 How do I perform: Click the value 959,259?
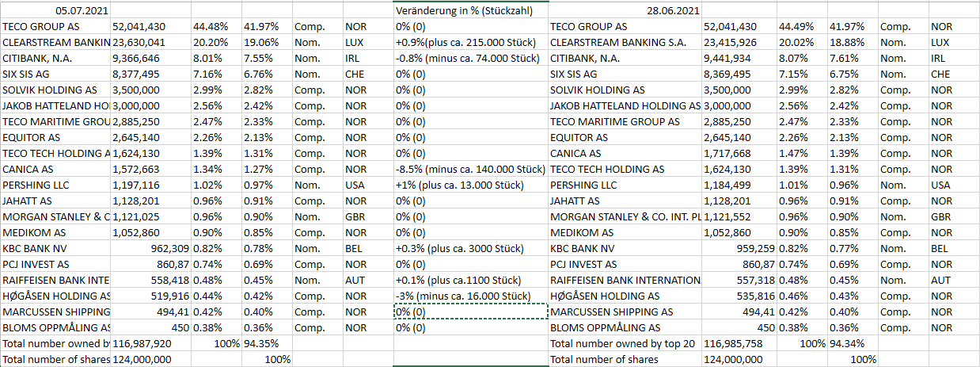[739, 248]
